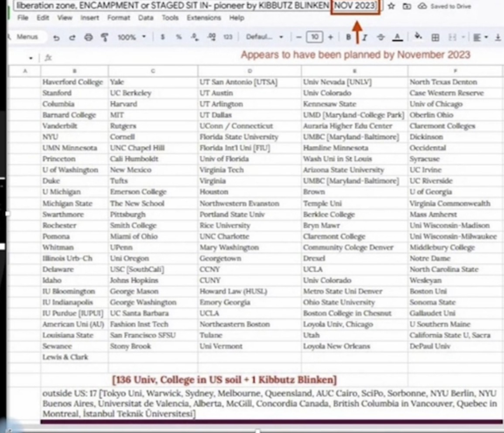Decrease font size with the minus button
Image resolution: width=504 pixels, height=433 pixels.
(x=298, y=37)
